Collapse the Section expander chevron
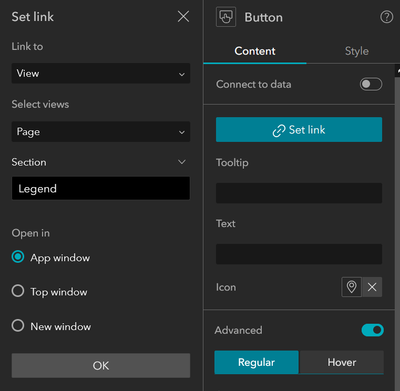Screen dimensions: 400x391 pyautogui.click(x=182, y=162)
